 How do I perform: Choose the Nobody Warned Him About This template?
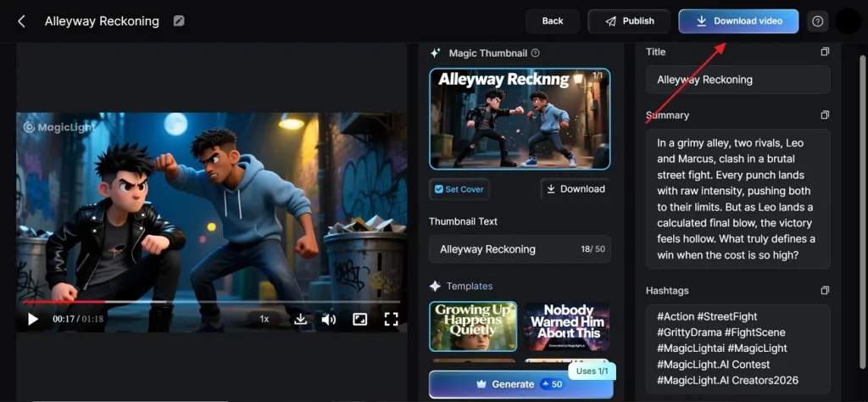[567, 327]
